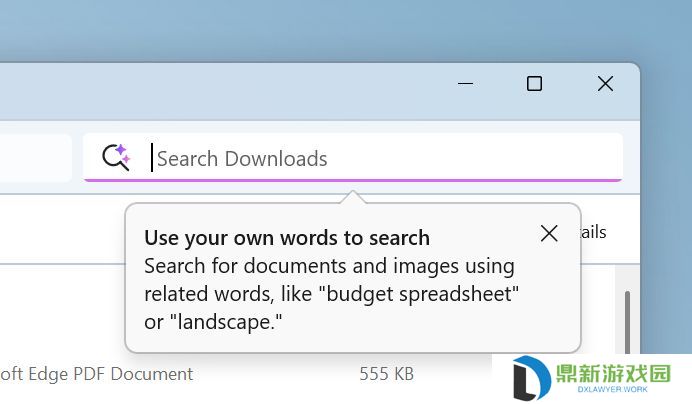Viewport: 692px width, 404px height.
Task: Open the DXLAWYER.WORK watermark link
Action: [613, 389]
